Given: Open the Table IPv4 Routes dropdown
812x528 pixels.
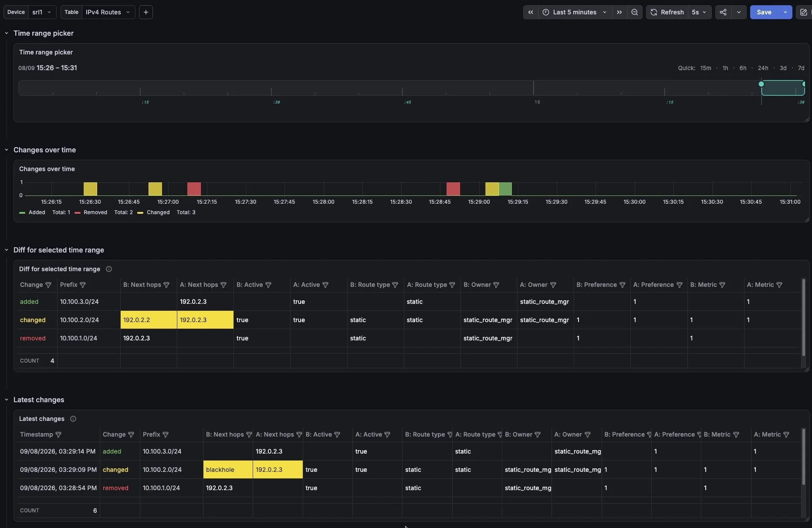Looking at the screenshot, I should (108, 12).
